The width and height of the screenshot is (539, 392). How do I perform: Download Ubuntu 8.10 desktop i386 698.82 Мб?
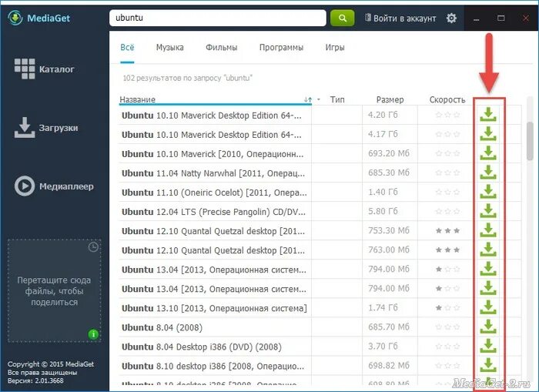pos(488,365)
